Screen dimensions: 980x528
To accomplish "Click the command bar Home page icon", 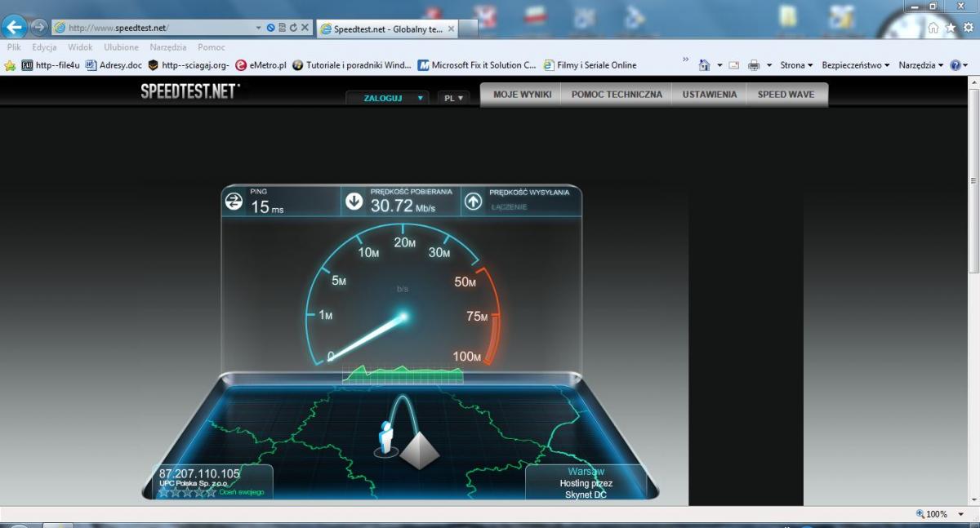I will click(704, 65).
